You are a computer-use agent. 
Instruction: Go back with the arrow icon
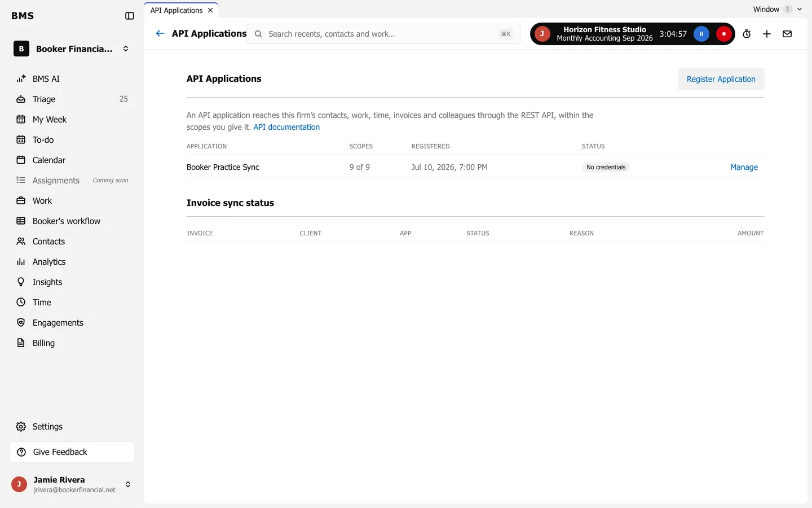pyautogui.click(x=160, y=34)
